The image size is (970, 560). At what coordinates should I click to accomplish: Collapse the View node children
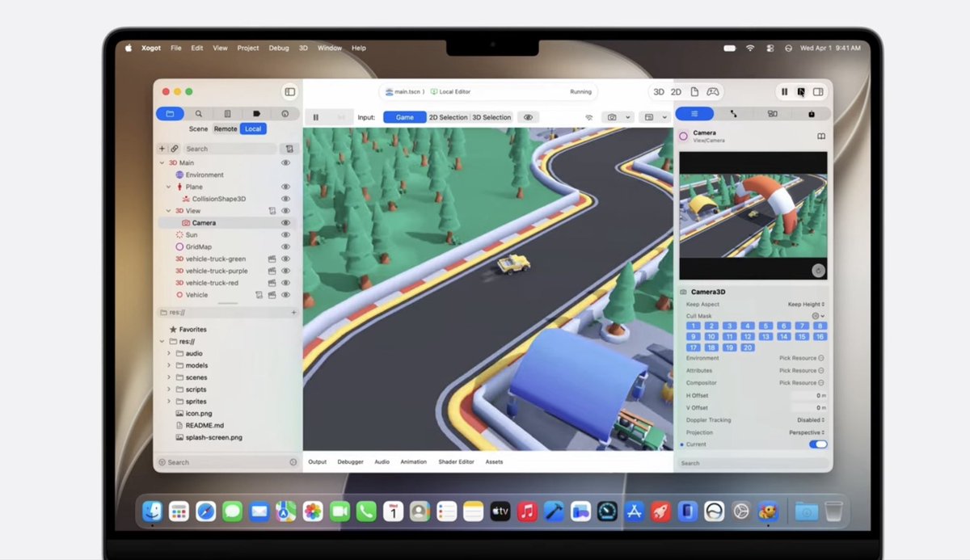coord(169,211)
